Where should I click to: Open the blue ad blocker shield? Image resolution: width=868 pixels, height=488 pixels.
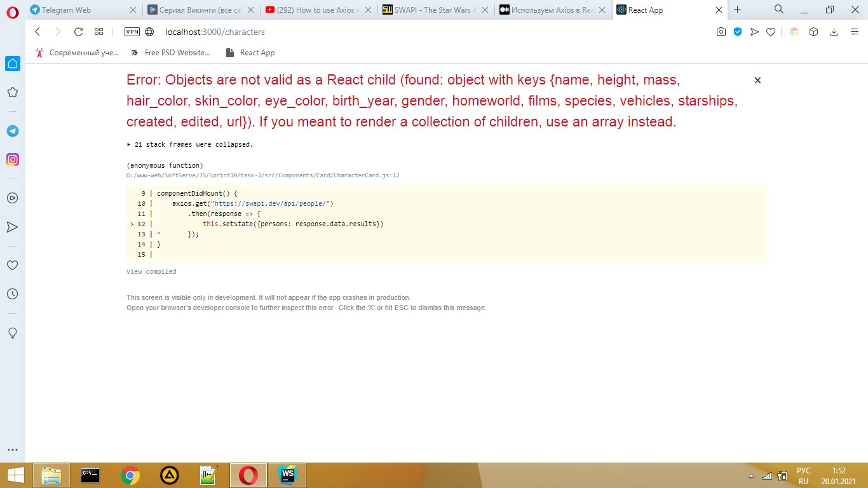coord(738,32)
